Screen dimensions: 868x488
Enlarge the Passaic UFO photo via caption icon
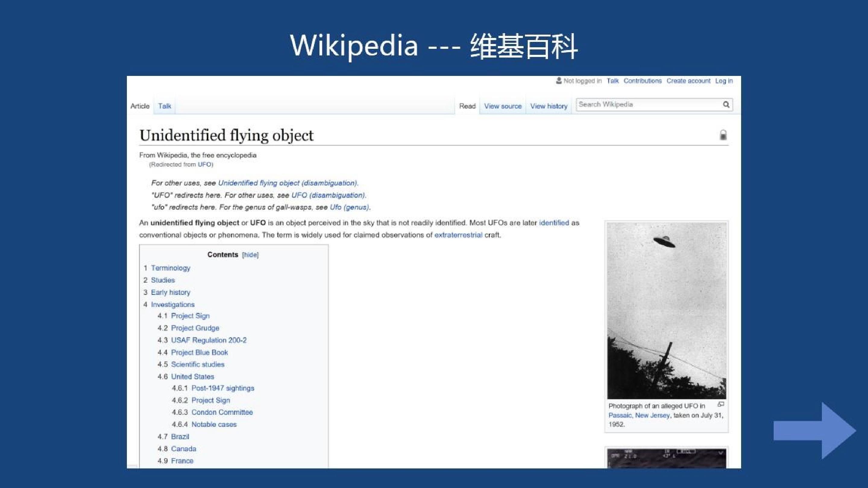721,404
